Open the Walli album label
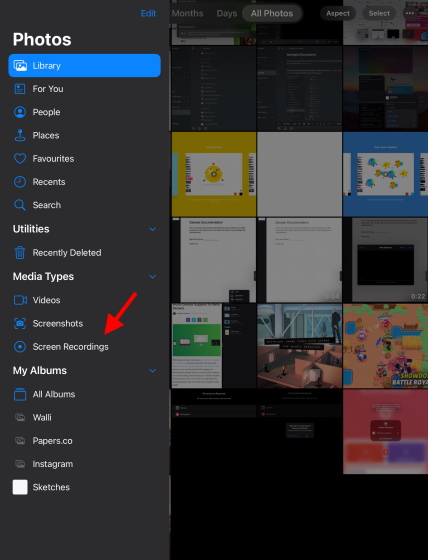 [x=42, y=418]
